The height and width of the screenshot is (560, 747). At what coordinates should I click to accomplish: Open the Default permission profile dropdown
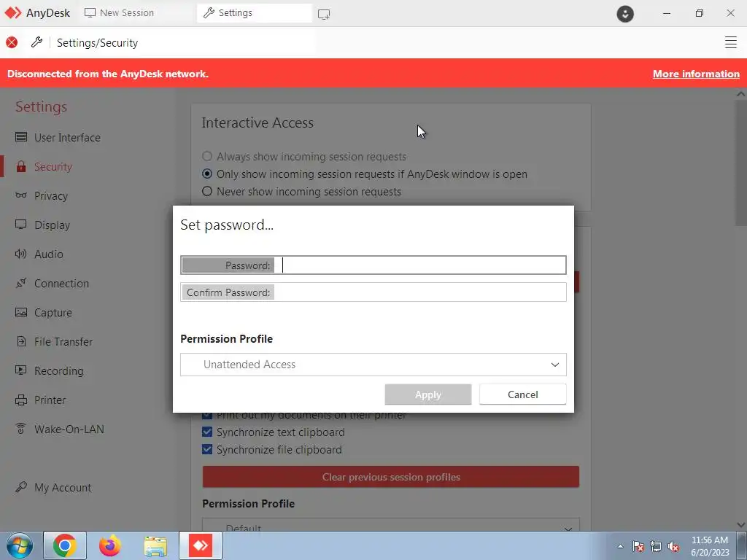[391, 525]
